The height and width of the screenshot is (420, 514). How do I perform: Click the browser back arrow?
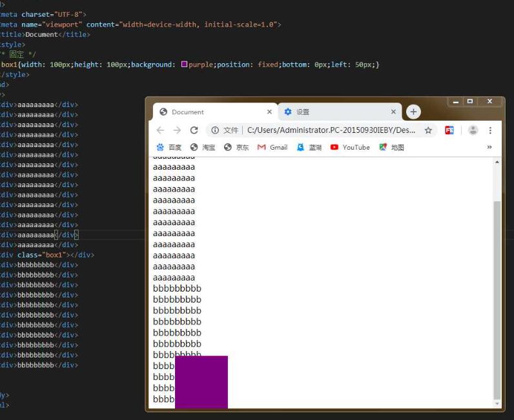(x=160, y=130)
